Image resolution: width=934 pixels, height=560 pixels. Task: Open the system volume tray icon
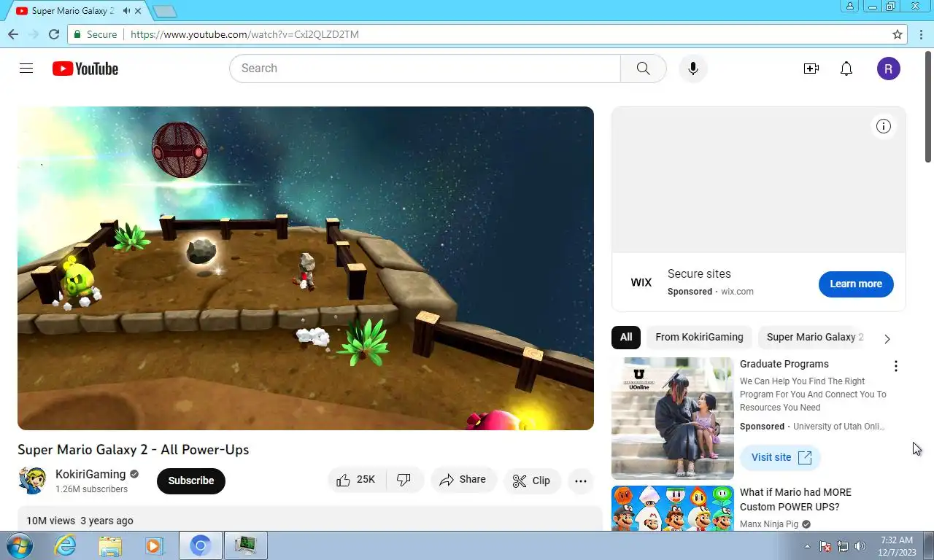coord(860,546)
